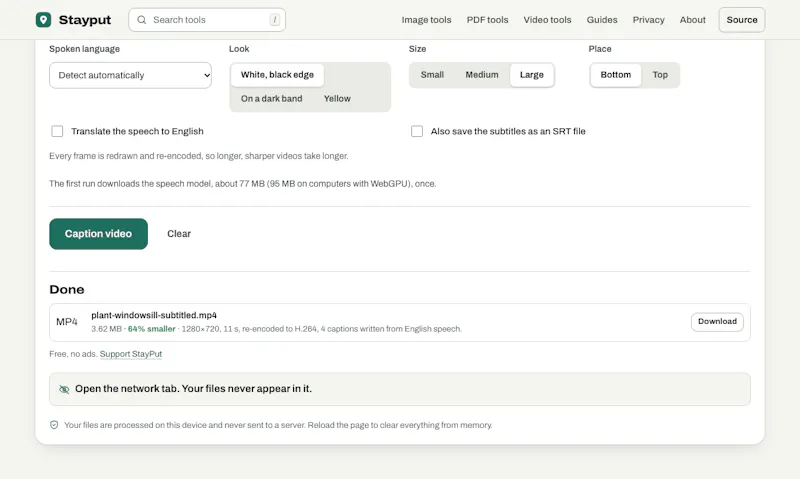Place captions at the Top

(660, 75)
